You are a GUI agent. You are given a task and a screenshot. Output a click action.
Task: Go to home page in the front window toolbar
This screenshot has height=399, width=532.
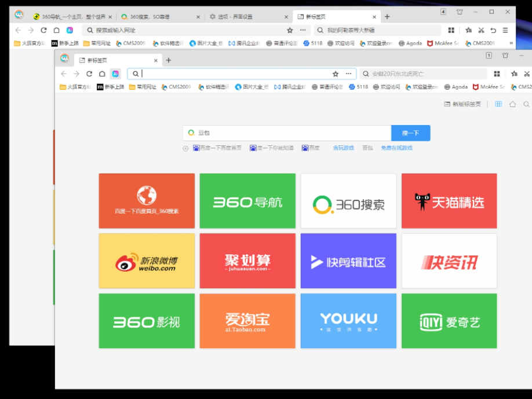pos(102,74)
